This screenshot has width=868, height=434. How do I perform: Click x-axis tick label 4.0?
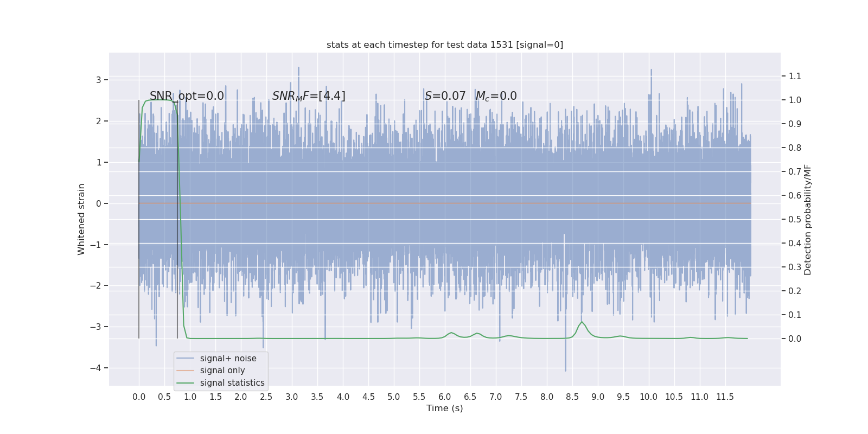(343, 397)
